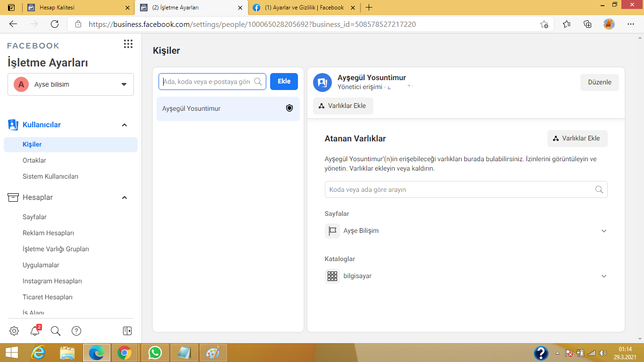Open Sistem Kullanıcıları in the sidebar
This screenshot has width=644, height=362.
pyautogui.click(x=50, y=177)
